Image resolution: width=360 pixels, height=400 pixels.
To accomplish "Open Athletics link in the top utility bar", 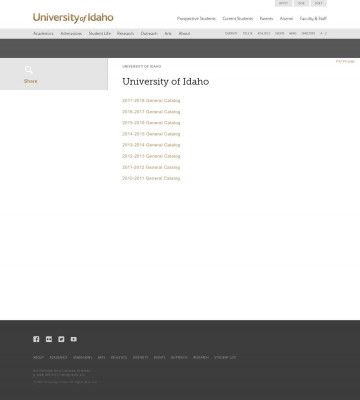I will click(x=264, y=34).
